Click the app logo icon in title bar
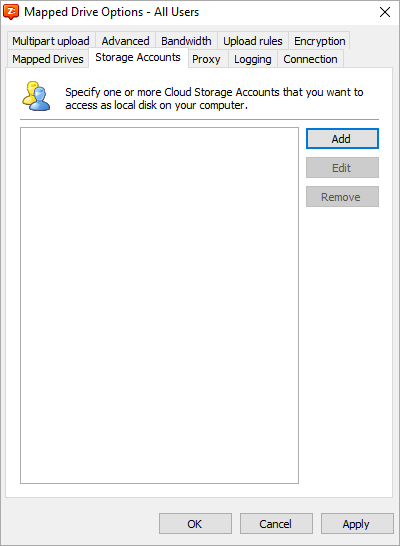 (x=11, y=12)
